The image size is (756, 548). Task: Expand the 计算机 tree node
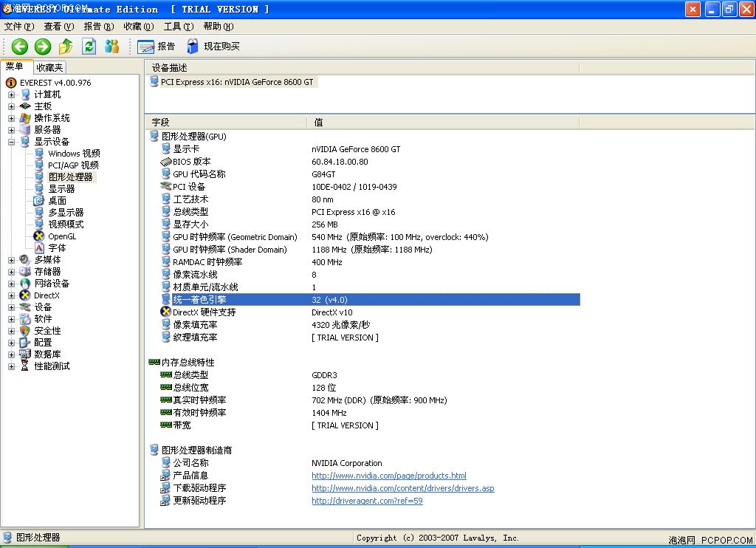pos(12,95)
